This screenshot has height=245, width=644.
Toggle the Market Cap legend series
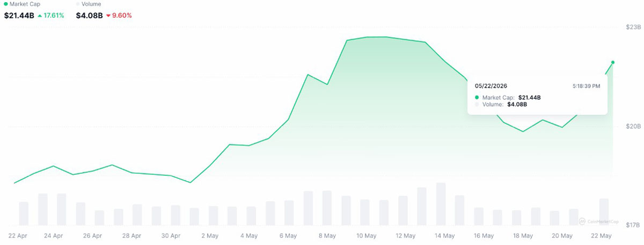click(21, 4)
